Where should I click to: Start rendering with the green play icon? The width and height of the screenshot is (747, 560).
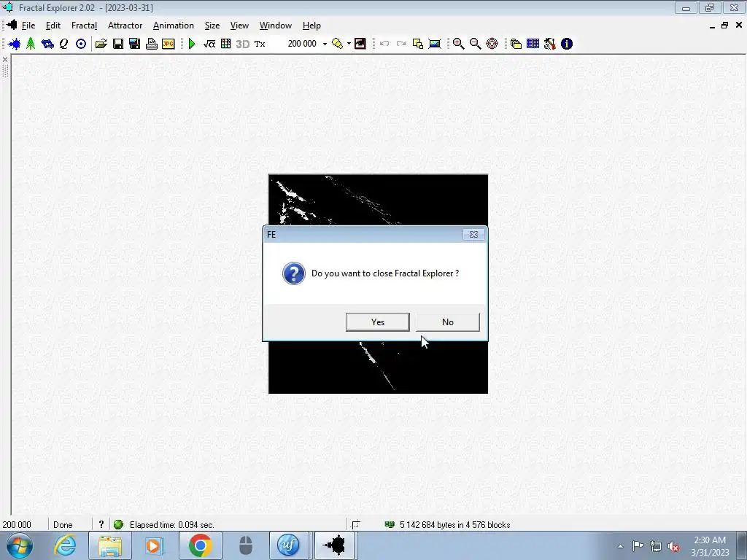192,44
